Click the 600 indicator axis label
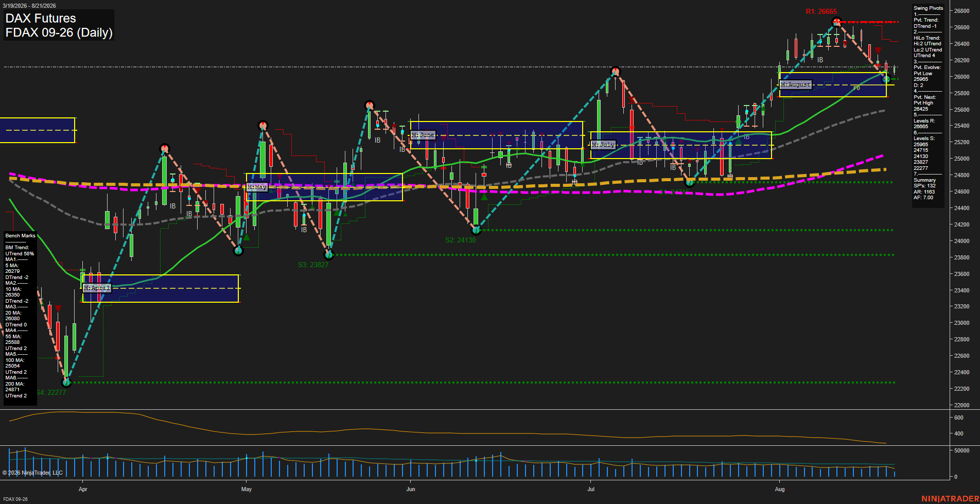 (x=958, y=418)
